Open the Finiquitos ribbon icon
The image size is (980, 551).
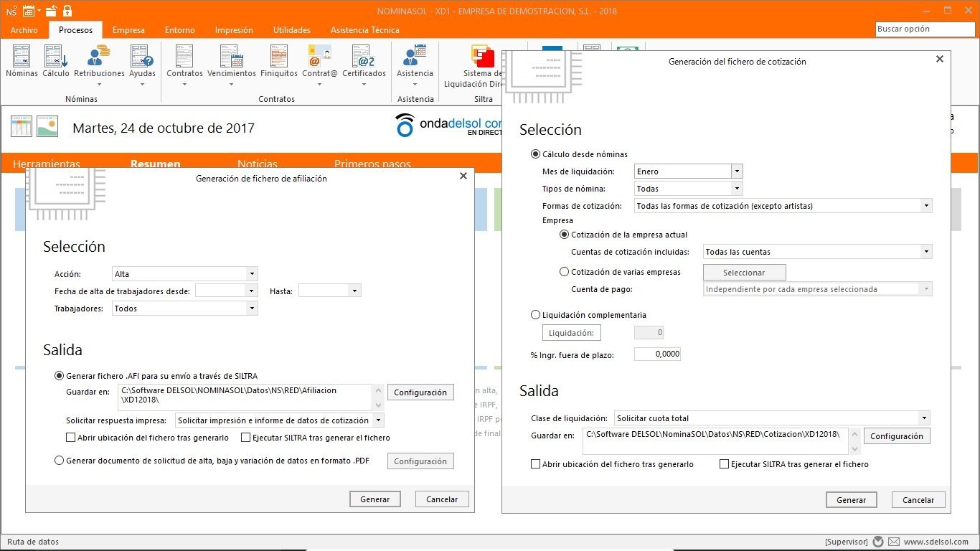(279, 62)
